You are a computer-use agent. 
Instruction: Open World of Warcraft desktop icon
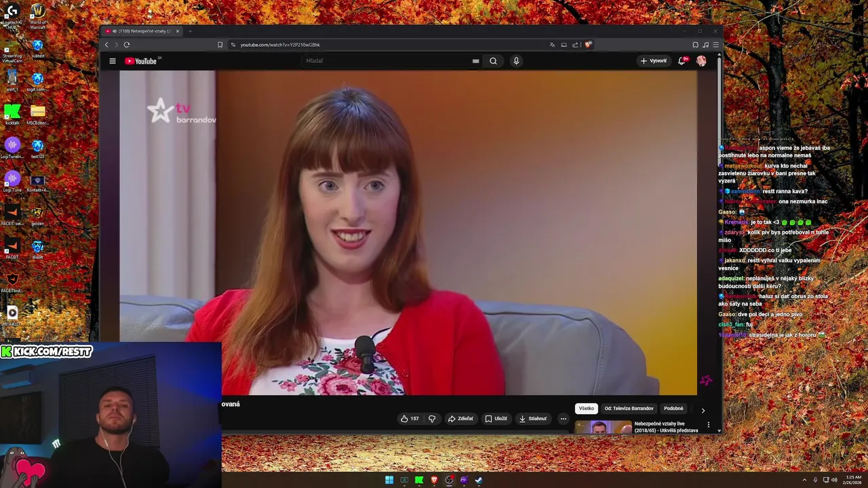[38, 17]
